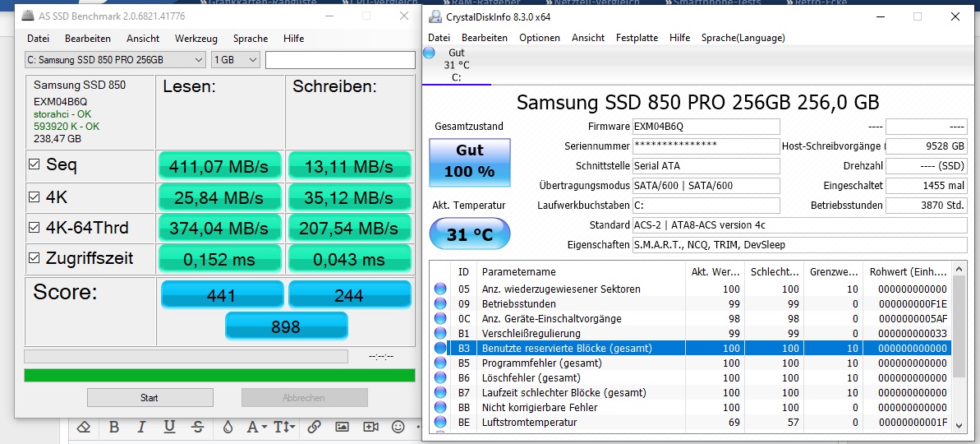This screenshot has width=980, height=444.
Task: Toggle Italic in the editor toolbar
Action: point(141,427)
